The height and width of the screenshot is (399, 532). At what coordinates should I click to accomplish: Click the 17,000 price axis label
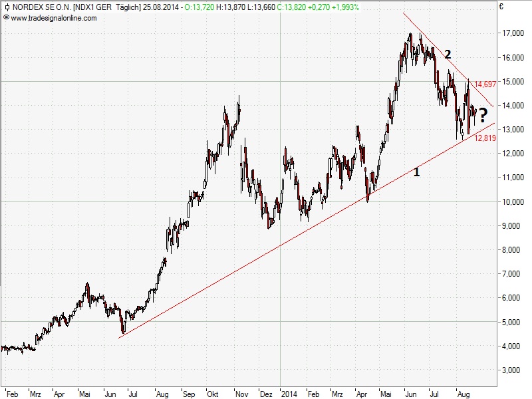(513, 33)
